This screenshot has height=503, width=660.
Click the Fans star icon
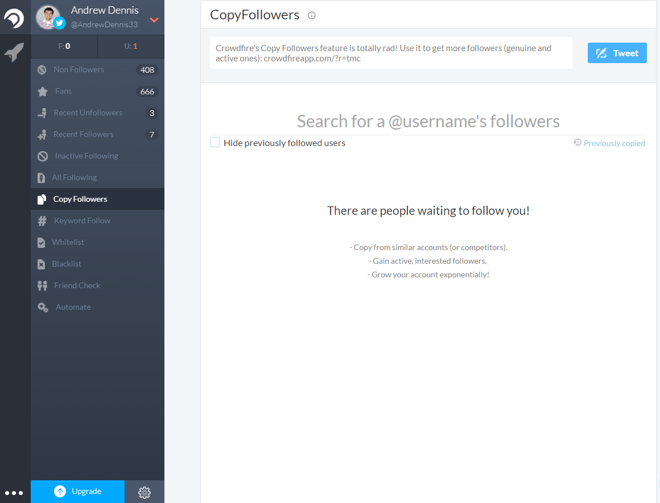coord(43,91)
